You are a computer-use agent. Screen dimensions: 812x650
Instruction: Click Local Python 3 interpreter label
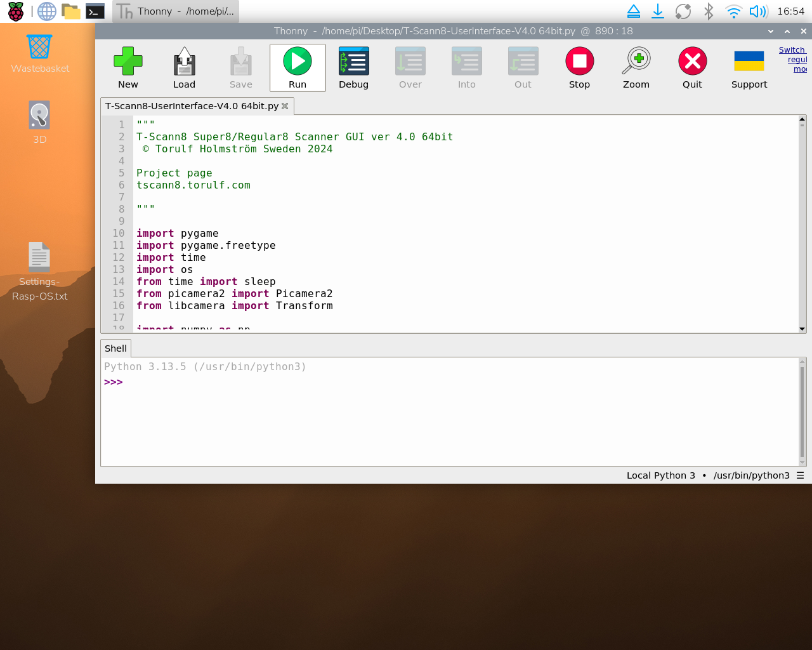[x=661, y=475]
